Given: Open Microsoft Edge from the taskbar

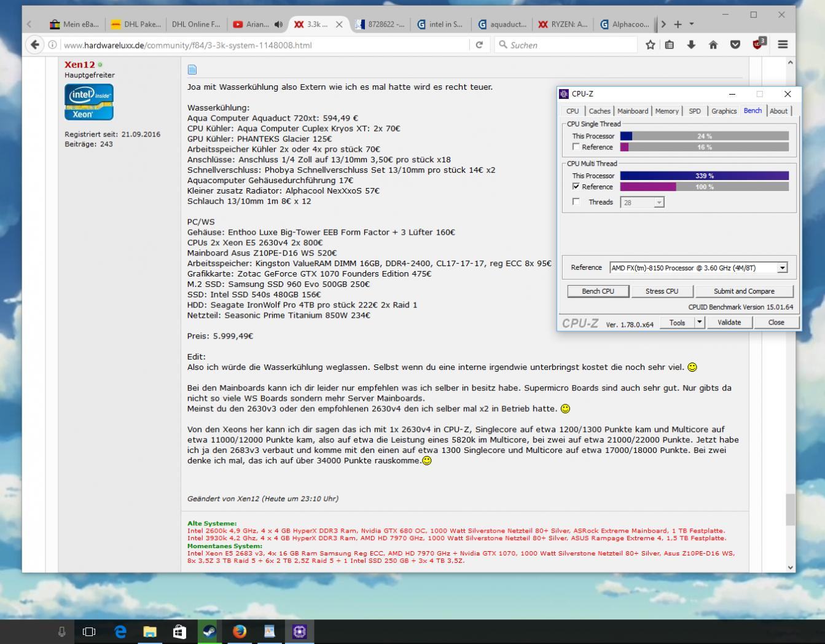Looking at the screenshot, I should (x=120, y=631).
